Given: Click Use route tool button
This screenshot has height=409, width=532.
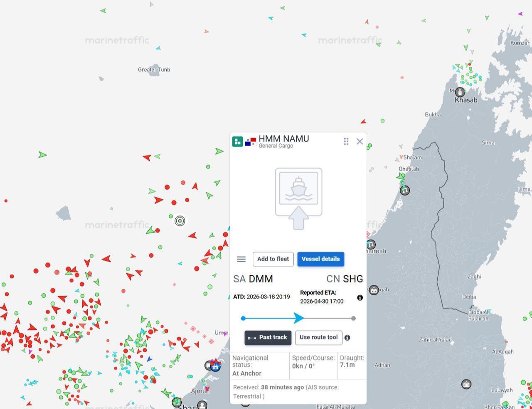Looking at the screenshot, I should point(318,338).
